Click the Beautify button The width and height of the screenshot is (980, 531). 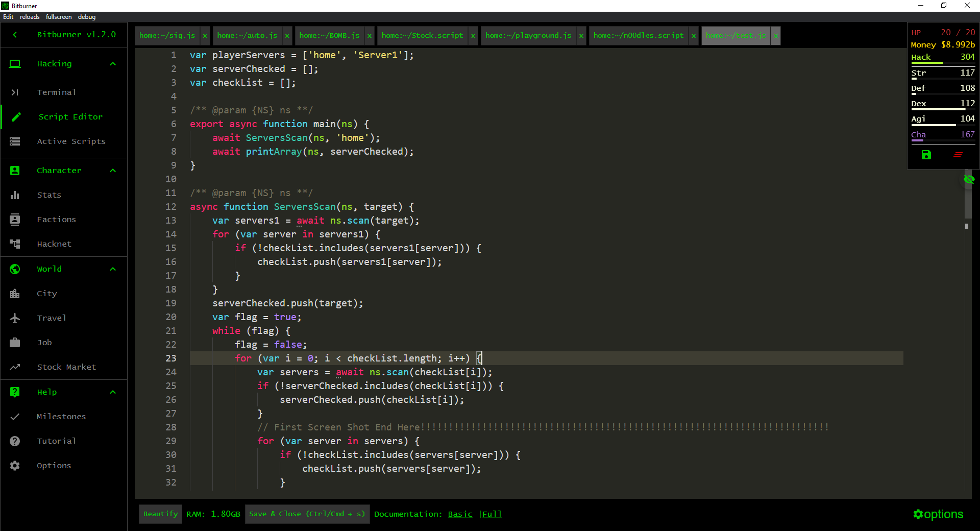(x=160, y=514)
